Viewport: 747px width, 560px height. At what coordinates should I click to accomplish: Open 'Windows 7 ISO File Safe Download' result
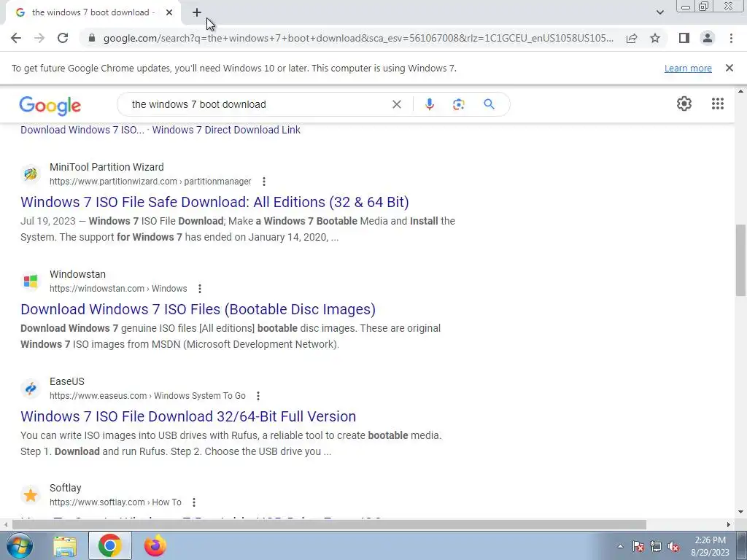pos(214,202)
